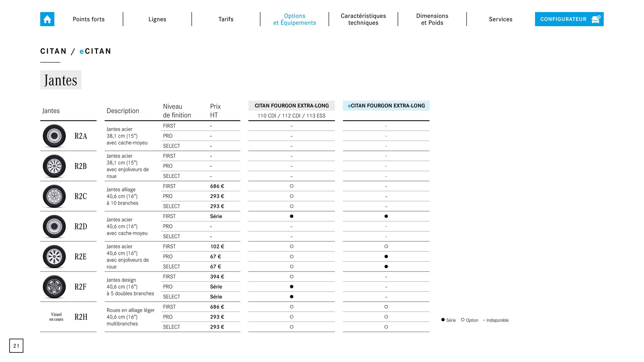Click the eCITAN FOURGON EXTRA-LONG column header

pyautogui.click(x=386, y=106)
